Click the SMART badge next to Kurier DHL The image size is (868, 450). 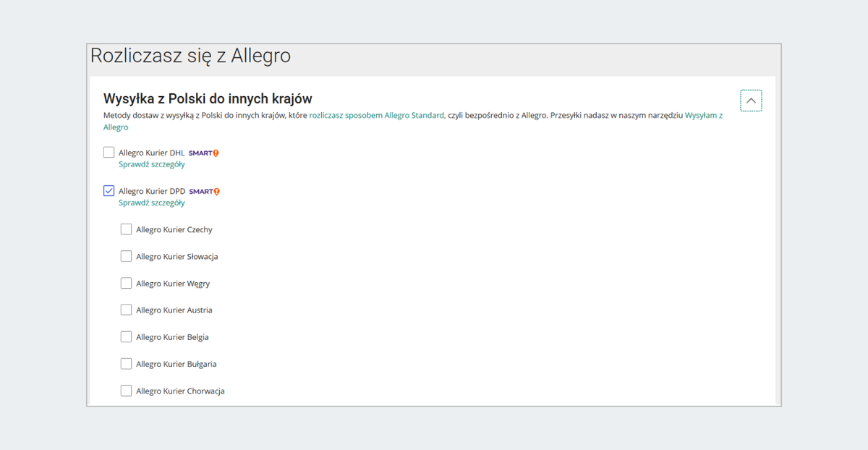[203, 153]
